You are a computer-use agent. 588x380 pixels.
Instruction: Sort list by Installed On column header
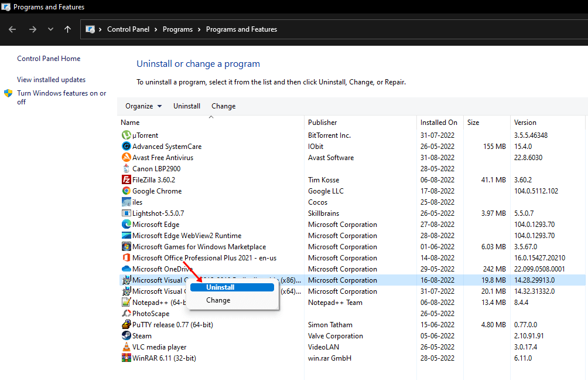tap(439, 123)
